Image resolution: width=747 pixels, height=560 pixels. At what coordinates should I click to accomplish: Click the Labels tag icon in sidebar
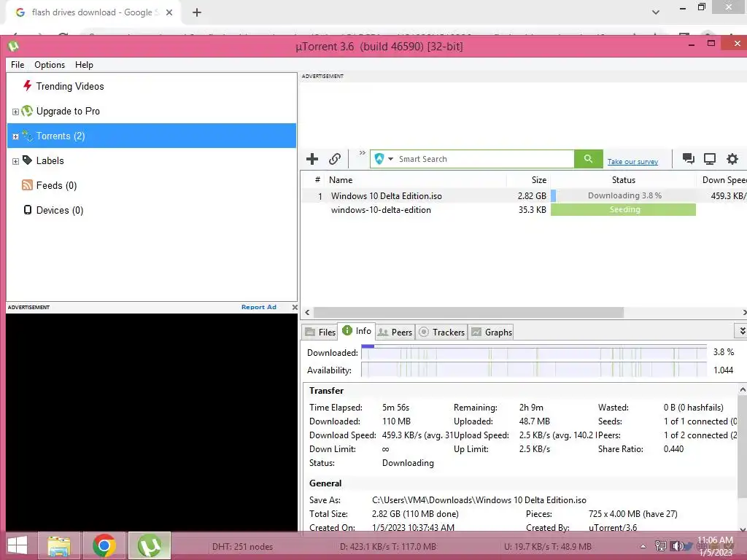(x=27, y=160)
